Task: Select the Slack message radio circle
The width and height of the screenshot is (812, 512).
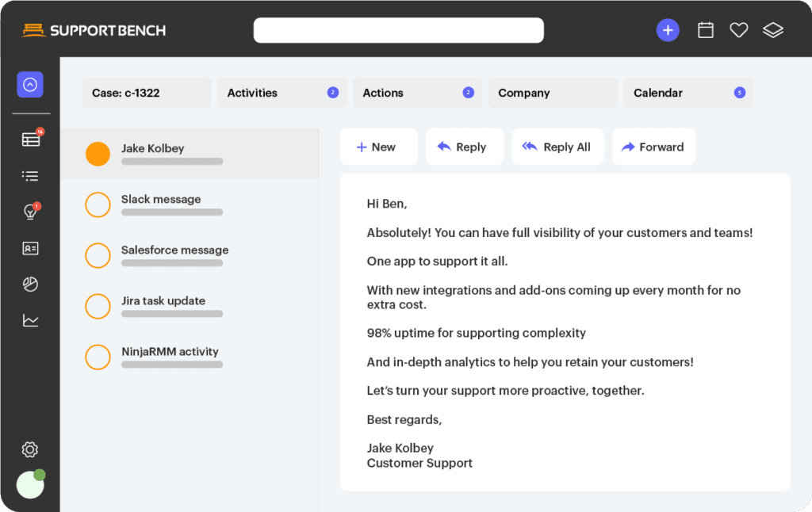Action: [x=98, y=204]
